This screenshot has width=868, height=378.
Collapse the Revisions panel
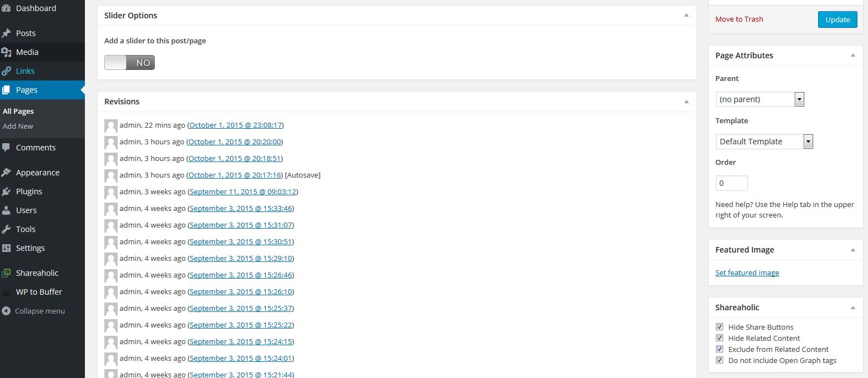[x=686, y=102]
